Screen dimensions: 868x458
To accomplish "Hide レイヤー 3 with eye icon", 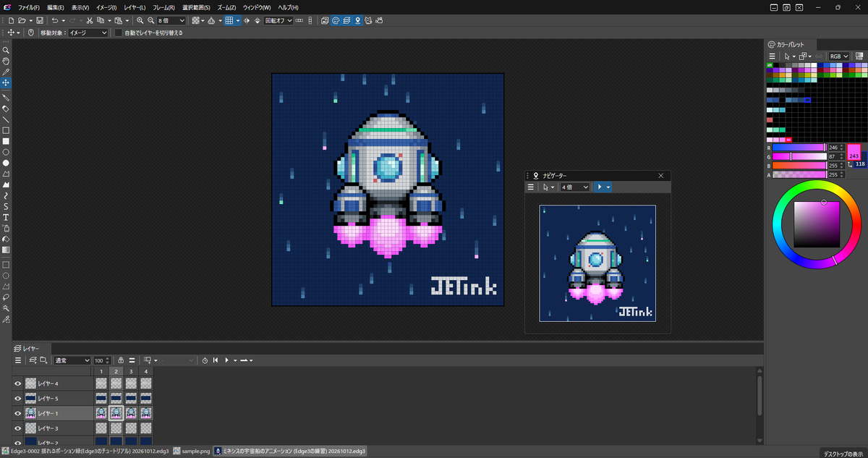I will (18, 428).
